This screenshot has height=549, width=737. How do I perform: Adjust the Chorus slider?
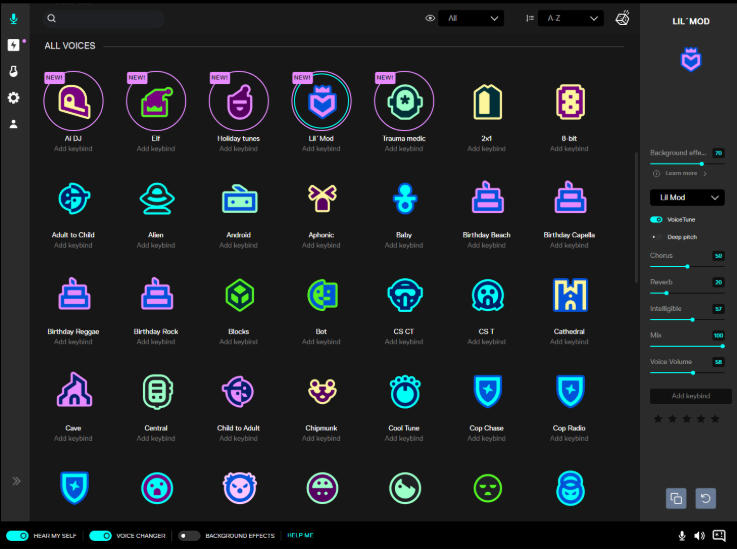coord(687,267)
